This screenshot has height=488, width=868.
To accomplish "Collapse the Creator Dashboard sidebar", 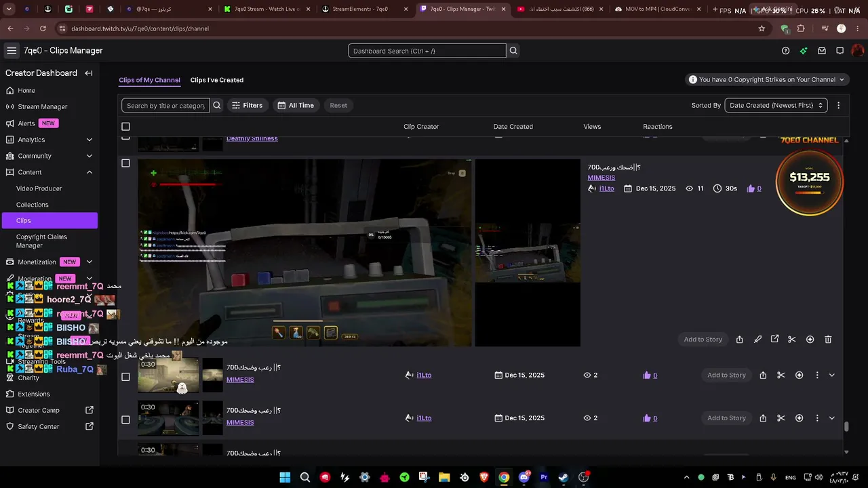I will [89, 73].
